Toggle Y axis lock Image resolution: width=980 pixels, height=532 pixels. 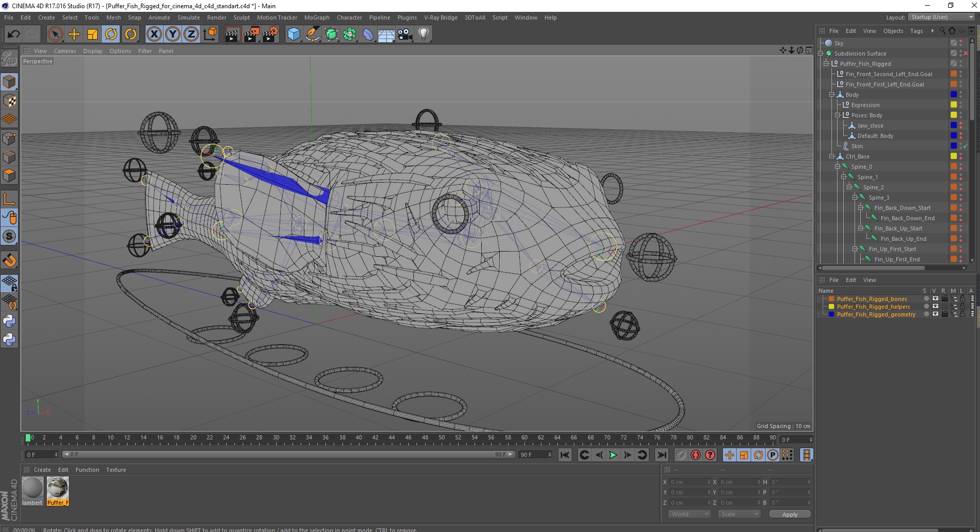tap(173, 34)
